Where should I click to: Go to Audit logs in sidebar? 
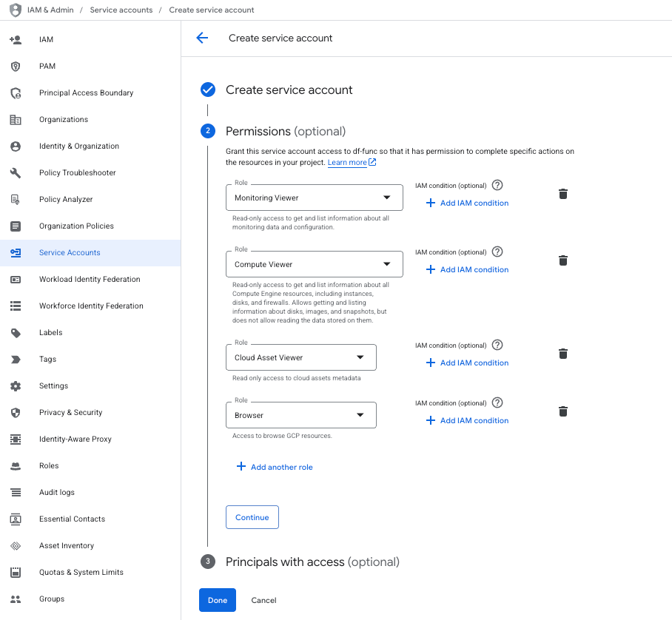57,493
